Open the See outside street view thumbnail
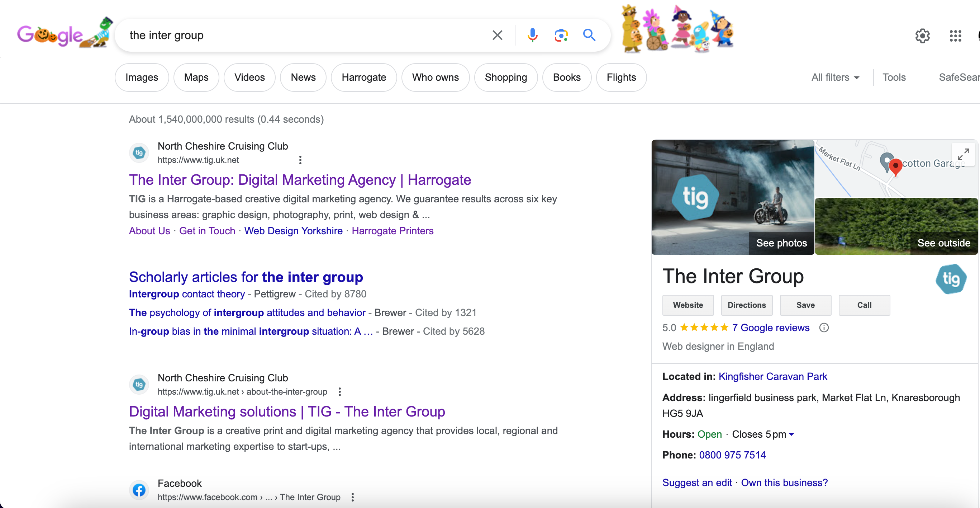 pyautogui.click(x=896, y=226)
